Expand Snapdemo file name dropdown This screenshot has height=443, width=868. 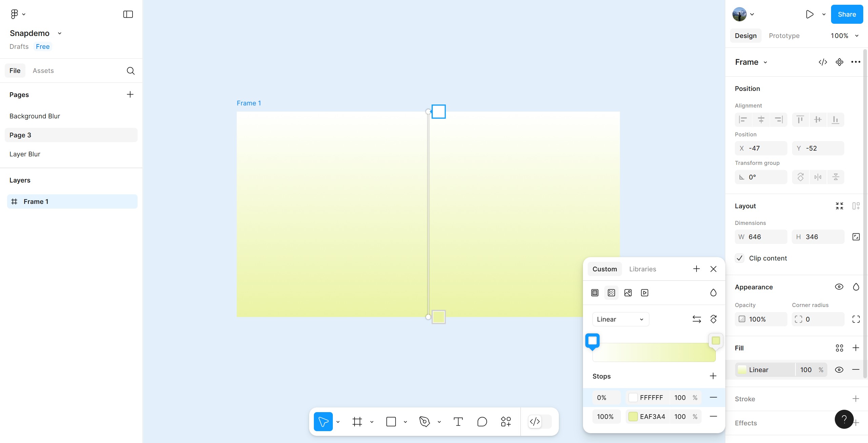(x=60, y=33)
